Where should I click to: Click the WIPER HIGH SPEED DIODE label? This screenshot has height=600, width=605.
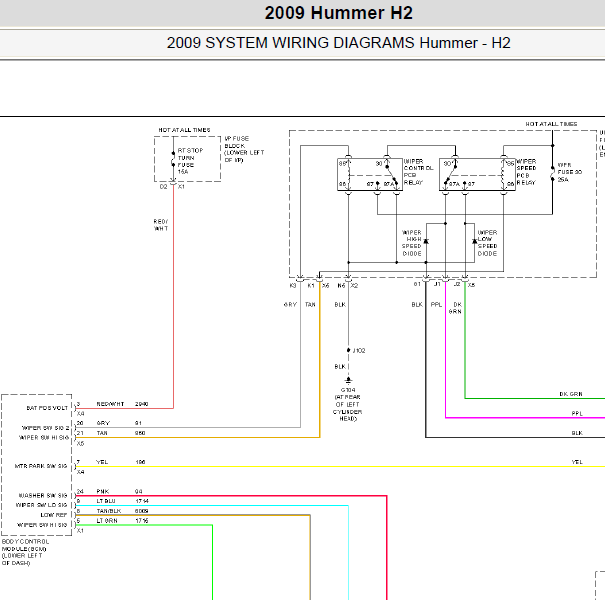[412, 243]
